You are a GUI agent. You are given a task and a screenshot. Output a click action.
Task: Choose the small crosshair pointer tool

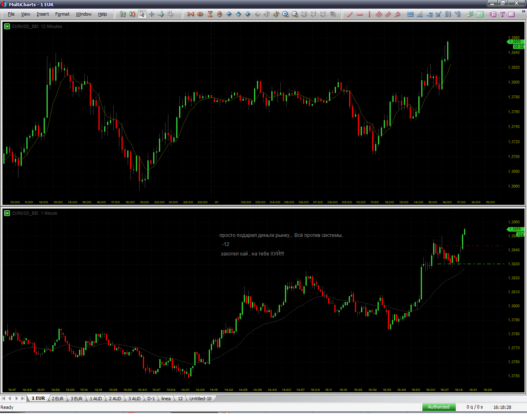(x=152, y=14)
